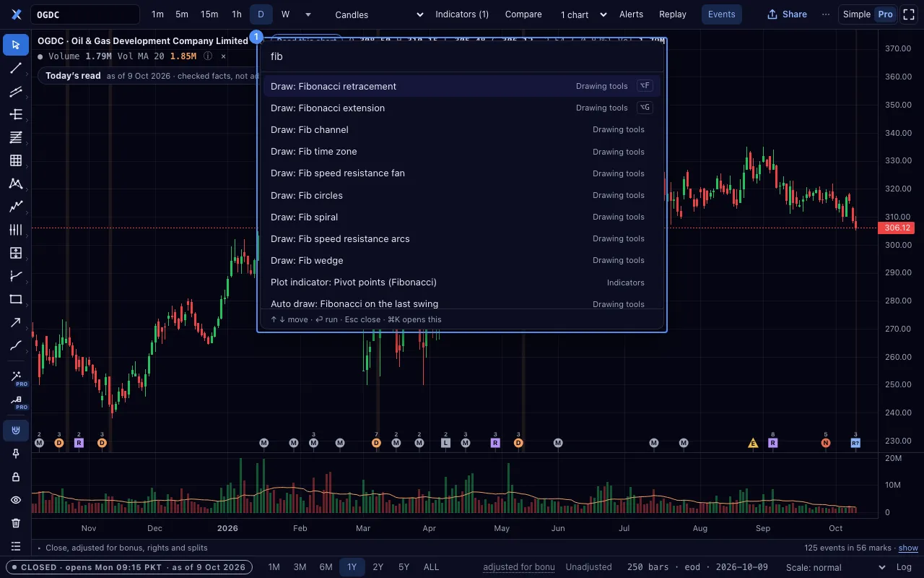Screen dimensions: 924x578
Task: Expand the price adjustment note triangle
Action: [x=39, y=548]
